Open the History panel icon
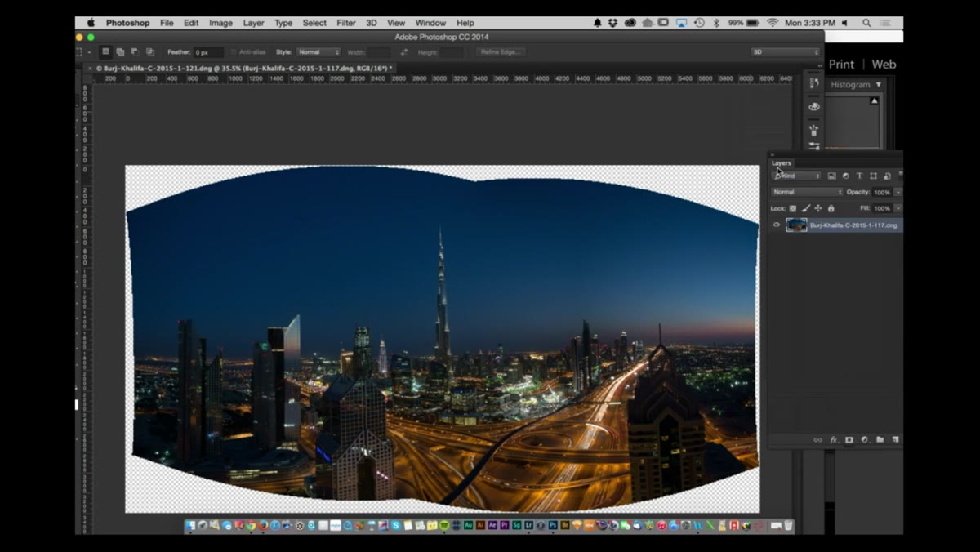 [814, 83]
